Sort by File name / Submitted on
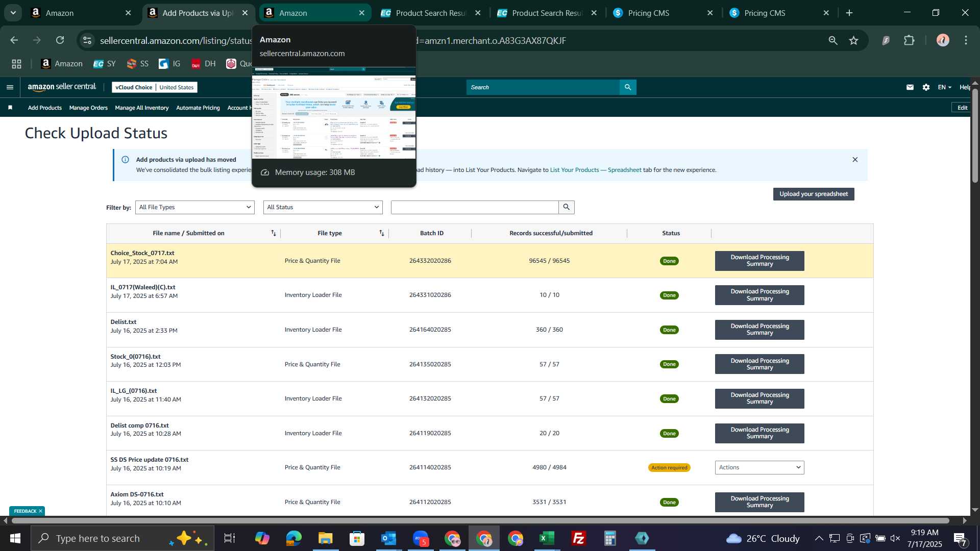Screen dimensions: 980x551 click(x=274, y=233)
